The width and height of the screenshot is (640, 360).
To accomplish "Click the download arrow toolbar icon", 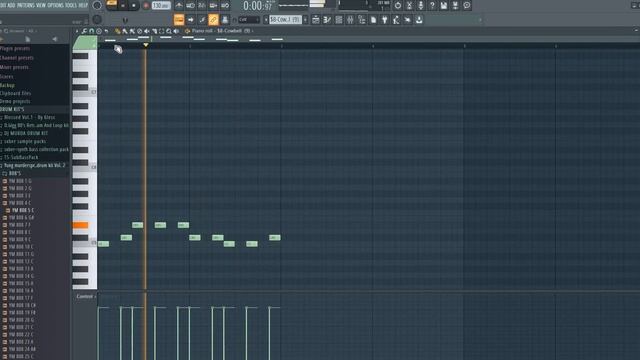I will point(419,20).
